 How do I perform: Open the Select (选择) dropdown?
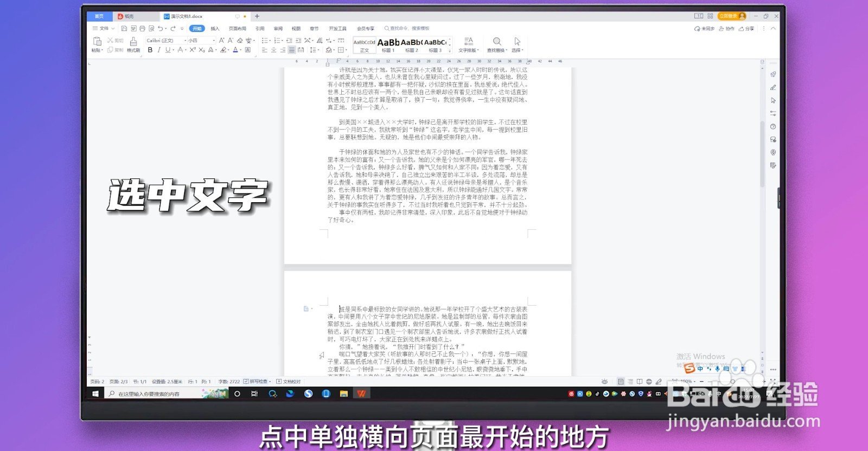pos(517,50)
